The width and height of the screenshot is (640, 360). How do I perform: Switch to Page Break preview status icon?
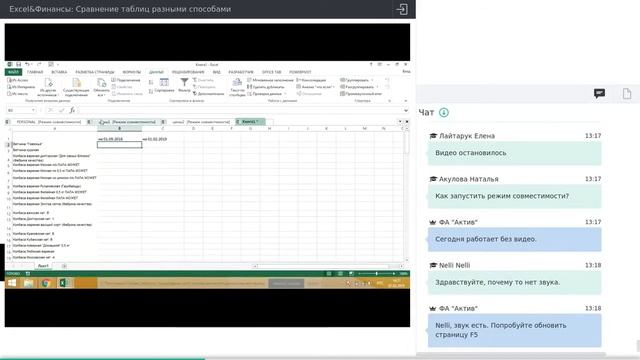click(x=351, y=273)
